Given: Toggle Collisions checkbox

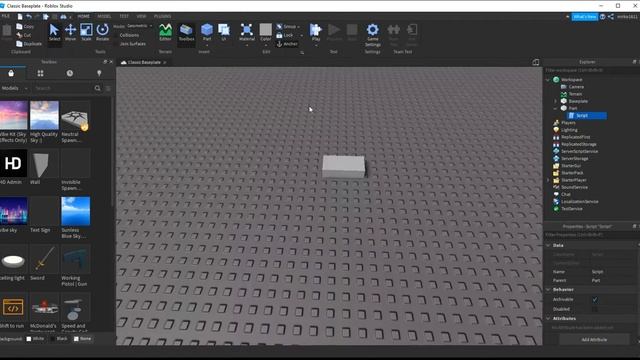Looking at the screenshot, I should pyautogui.click(x=129, y=35).
